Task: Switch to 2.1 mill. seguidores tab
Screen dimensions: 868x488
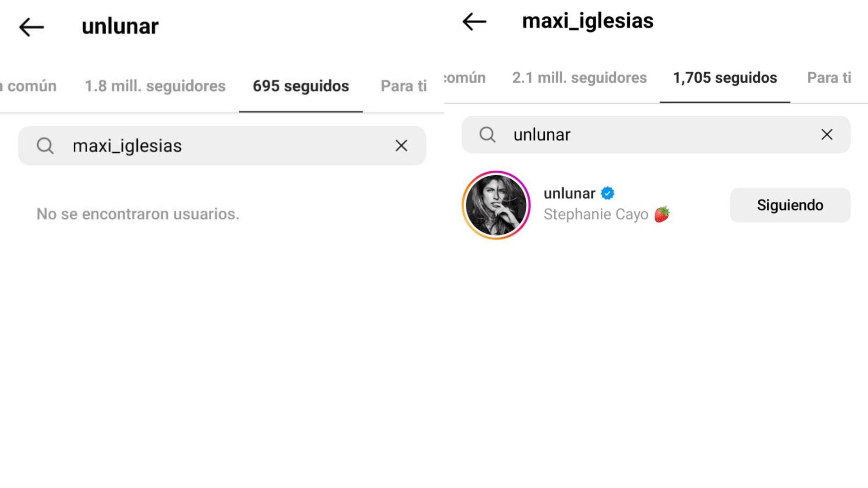Action: 580,78
